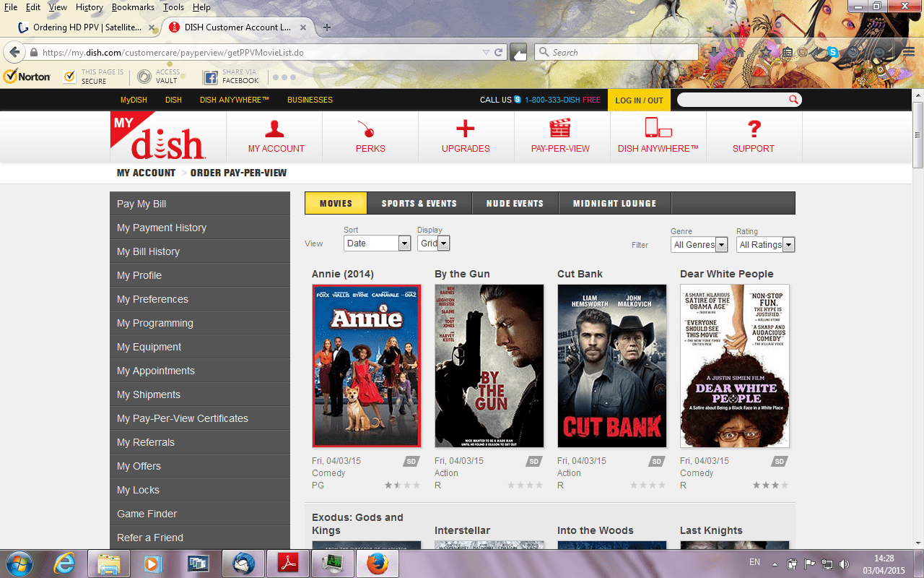Open the Support question mark icon
The height and width of the screenshot is (578, 924).
(x=754, y=129)
